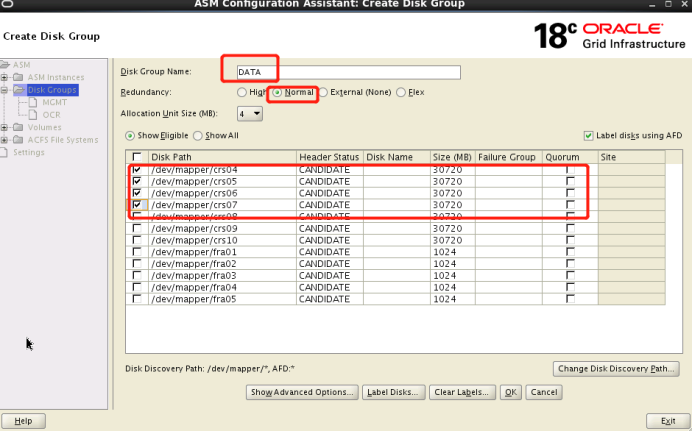
Task: Check disk /dev/mapper/crs09
Action: [137, 228]
